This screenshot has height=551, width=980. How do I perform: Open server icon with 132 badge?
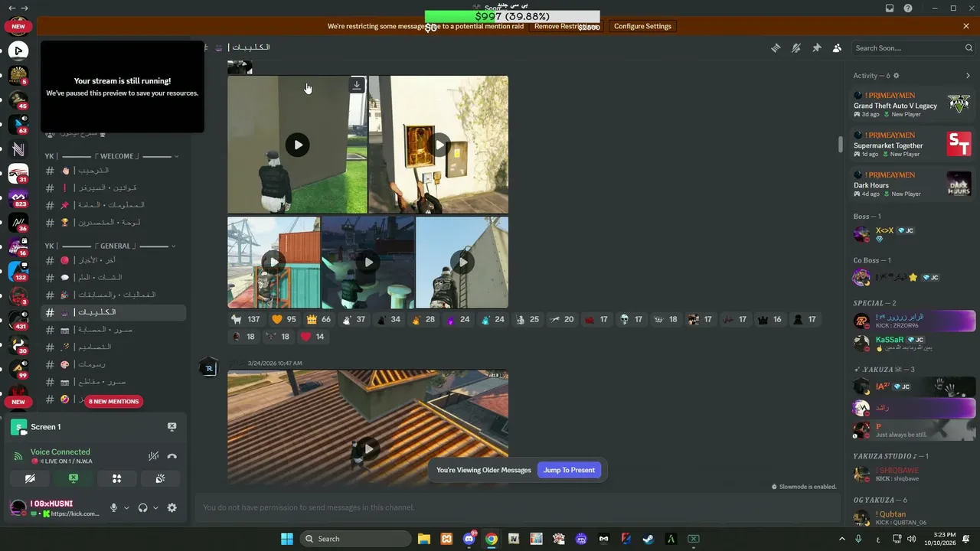pyautogui.click(x=18, y=271)
